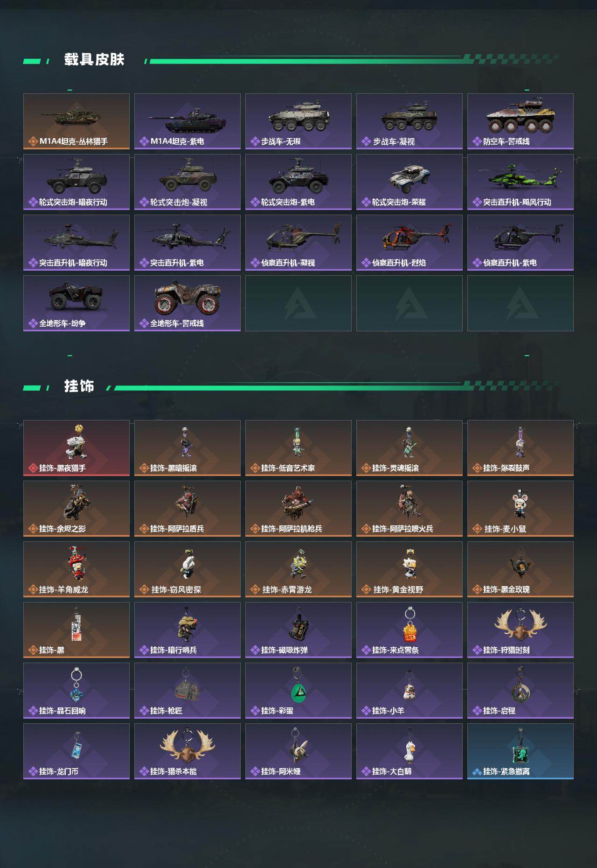Viewport: 597px width, 868px height.
Task: Click the 挂饰-狩猎时刻 antler charm
Action: pyautogui.click(x=521, y=630)
